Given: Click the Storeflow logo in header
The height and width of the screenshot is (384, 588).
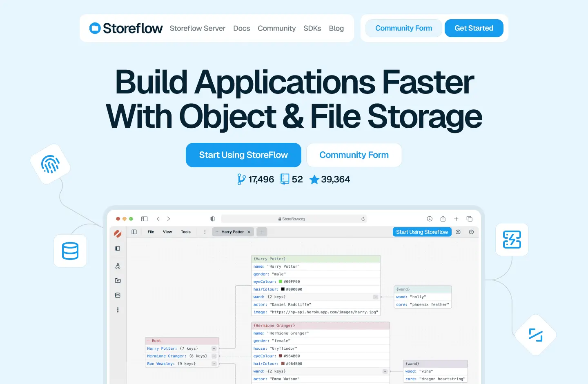Looking at the screenshot, I should click(x=126, y=28).
